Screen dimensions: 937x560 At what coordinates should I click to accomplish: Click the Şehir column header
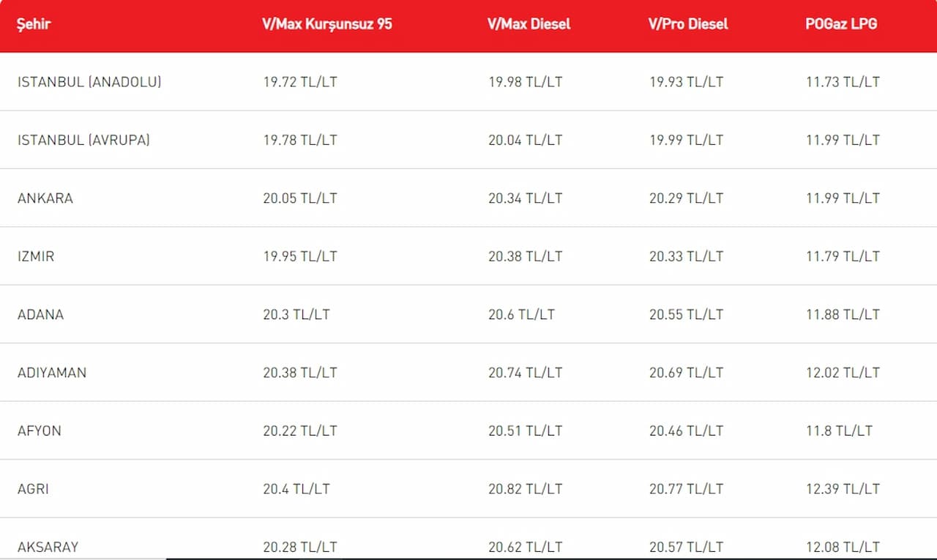point(34,24)
